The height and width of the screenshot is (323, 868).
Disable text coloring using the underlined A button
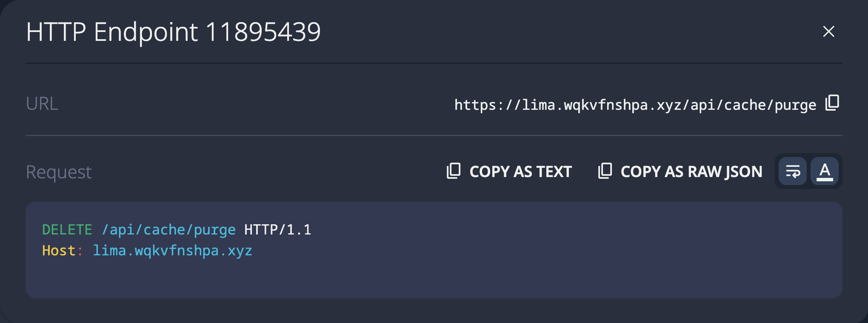click(825, 171)
